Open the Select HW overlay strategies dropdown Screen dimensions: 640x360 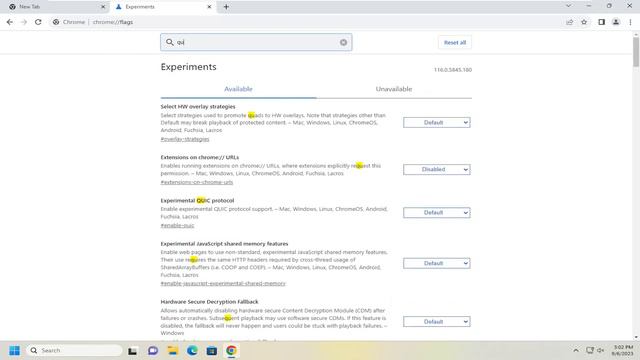pos(436,122)
